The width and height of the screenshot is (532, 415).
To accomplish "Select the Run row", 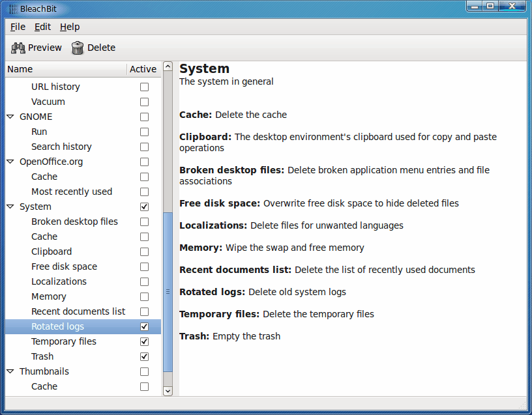I will 83,132.
